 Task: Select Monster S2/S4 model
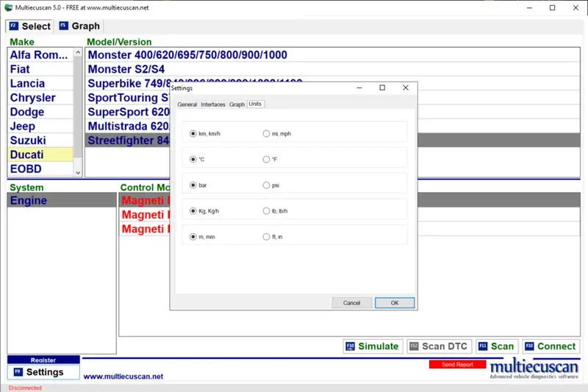pos(333,69)
